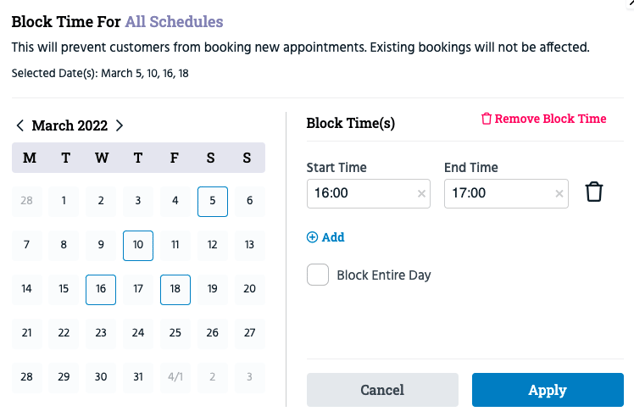Clear the End Time value
Viewport: 634px width, 417px height.
click(559, 194)
